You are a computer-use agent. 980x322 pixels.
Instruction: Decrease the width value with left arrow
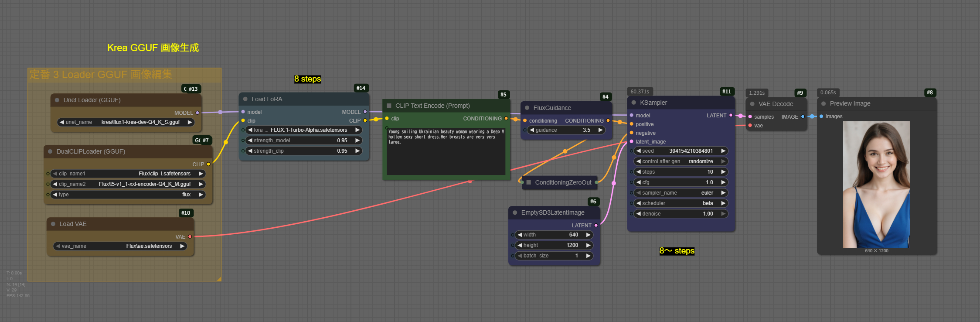point(520,235)
